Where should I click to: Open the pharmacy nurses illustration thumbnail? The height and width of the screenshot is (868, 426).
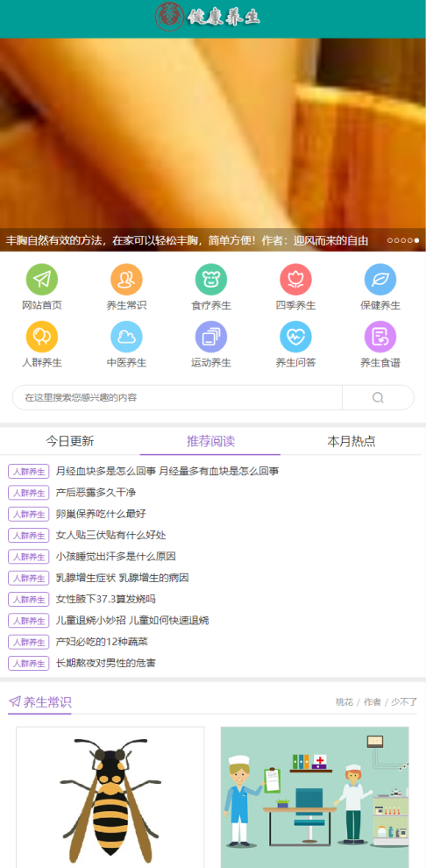coord(315,797)
